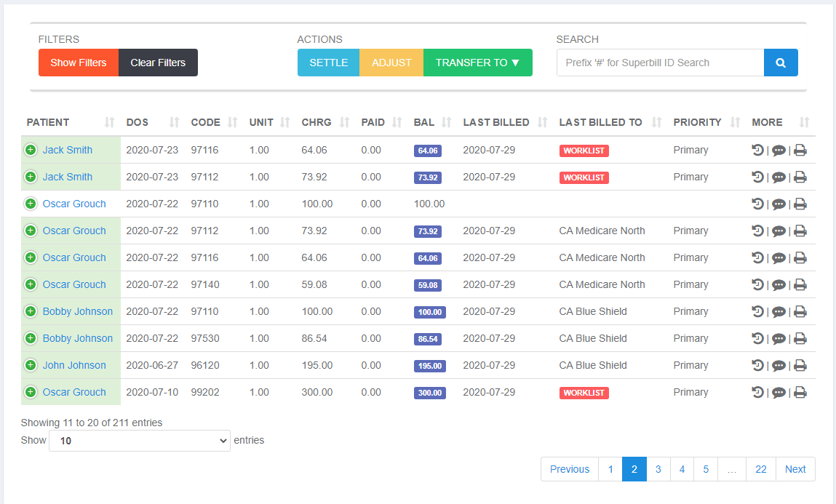
Task: View history for Oscar Grouch 99202 row
Action: [x=757, y=392]
